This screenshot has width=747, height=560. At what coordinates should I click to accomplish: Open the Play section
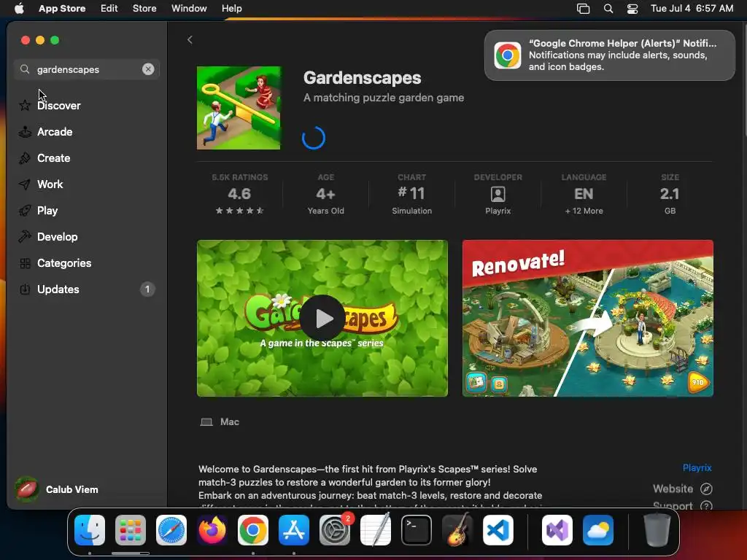86,211
